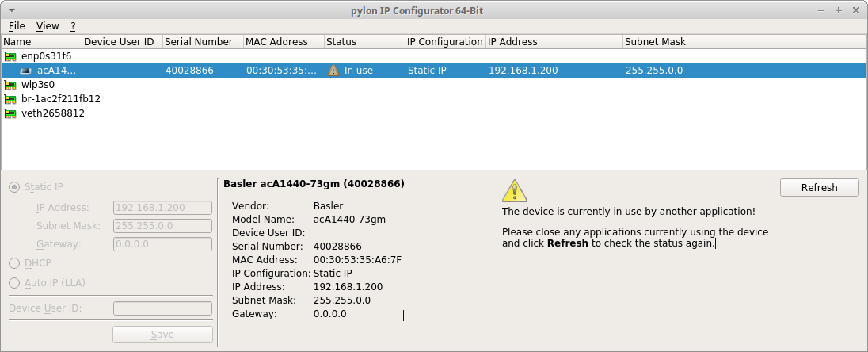Click 192.168.1.200 cell in device row
Image resolution: width=868 pixels, height=352 pixels.
(523, 71)
